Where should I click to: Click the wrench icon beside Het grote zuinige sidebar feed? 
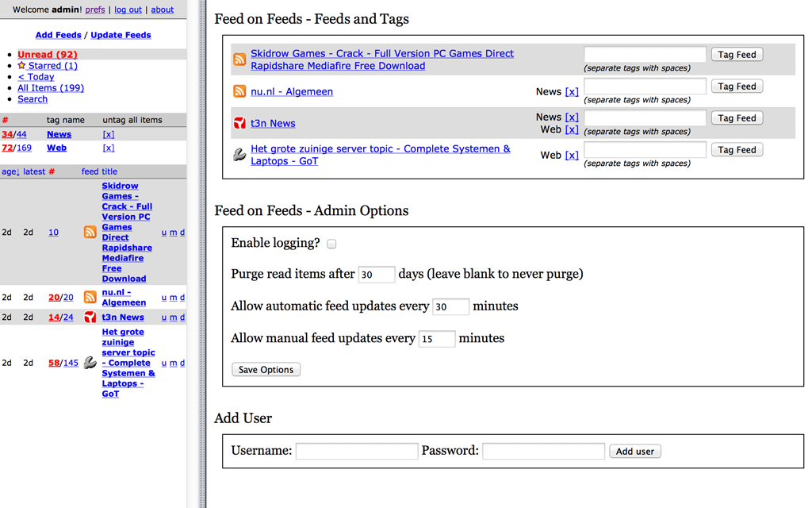tap(90, 363)
